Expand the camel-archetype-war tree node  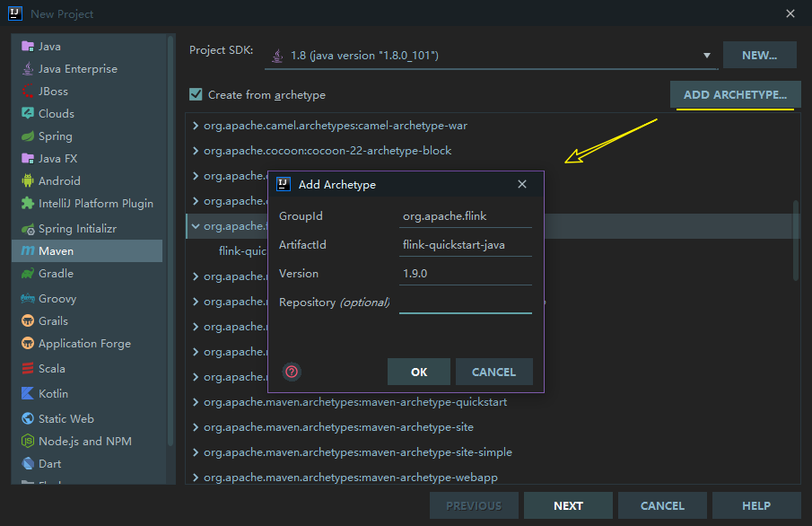196,126
